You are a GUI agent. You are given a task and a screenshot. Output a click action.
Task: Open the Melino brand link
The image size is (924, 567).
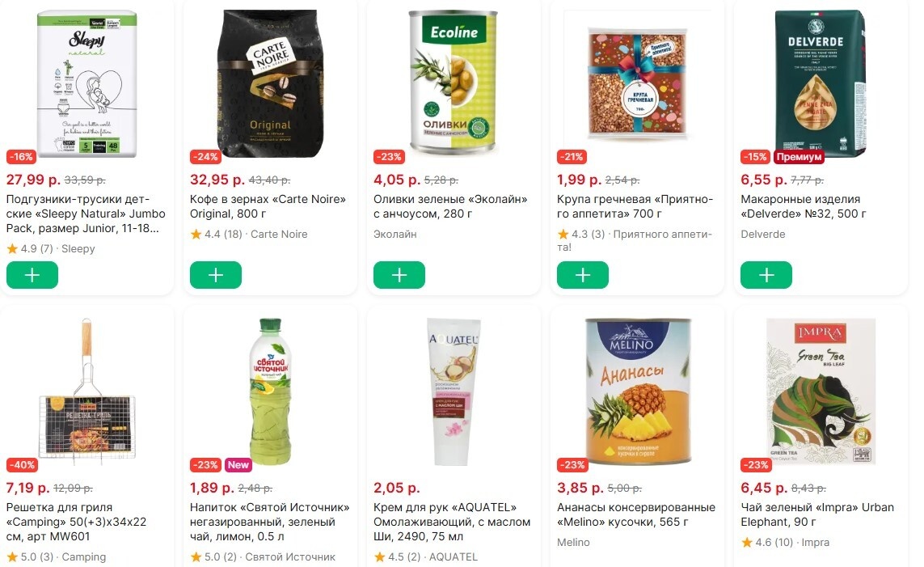pyautogui.click(x=573, y=542)
